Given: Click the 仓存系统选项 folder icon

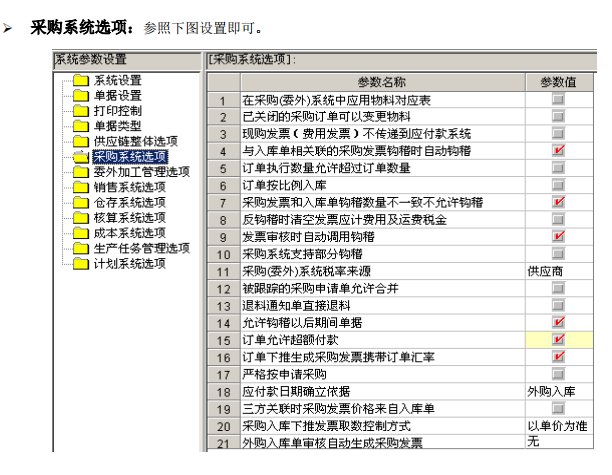Looking at the screenshot, I should [81, 202].
